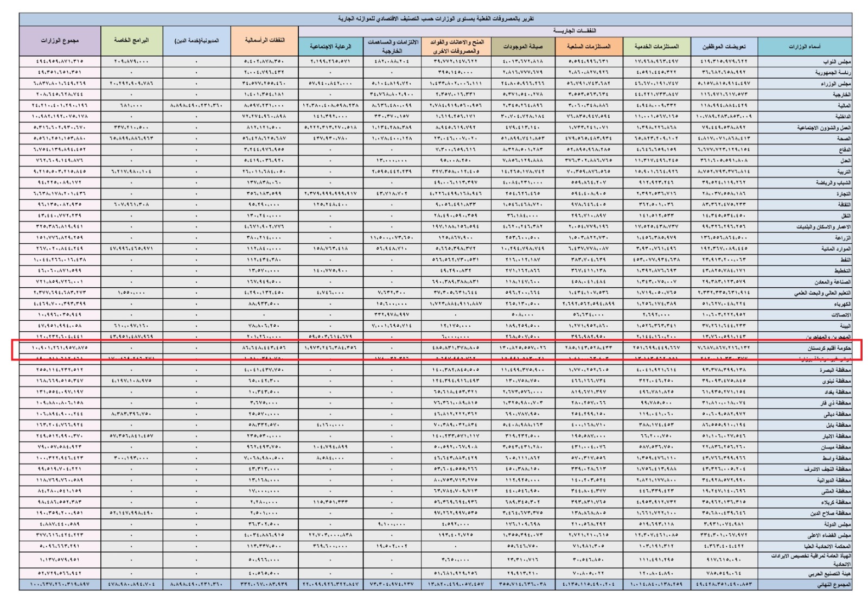The width and height of the screenshot is (868, 614).
Task: Select the 'المستلزمات الخدمية' column header
Action: [x=656, y=47]
